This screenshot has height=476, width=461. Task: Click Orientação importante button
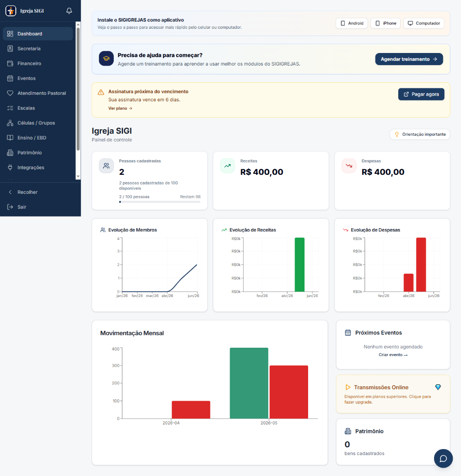point(420,134)
